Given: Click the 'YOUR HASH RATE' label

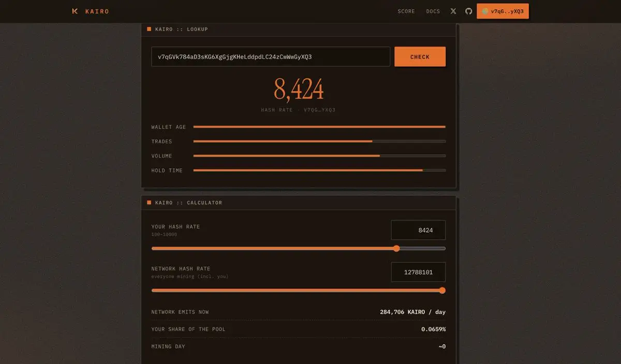Looking at the screenshot, I should (x=175, y=227).
